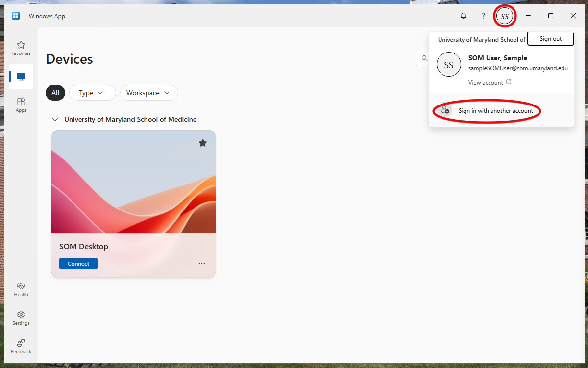Open the SOM Desktop more options menu
The image size is (588, 368).
[x=202, y=263]
